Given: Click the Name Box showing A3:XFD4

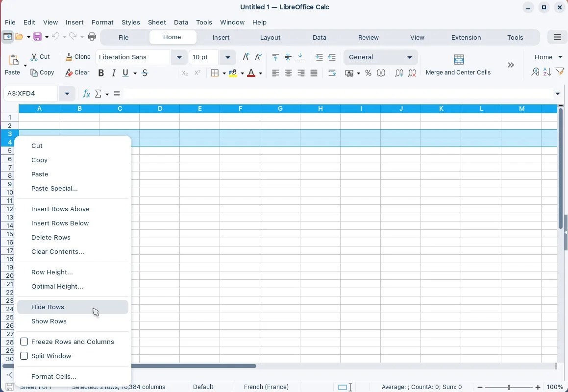Looking at the screenshot, I should (32, 93).
